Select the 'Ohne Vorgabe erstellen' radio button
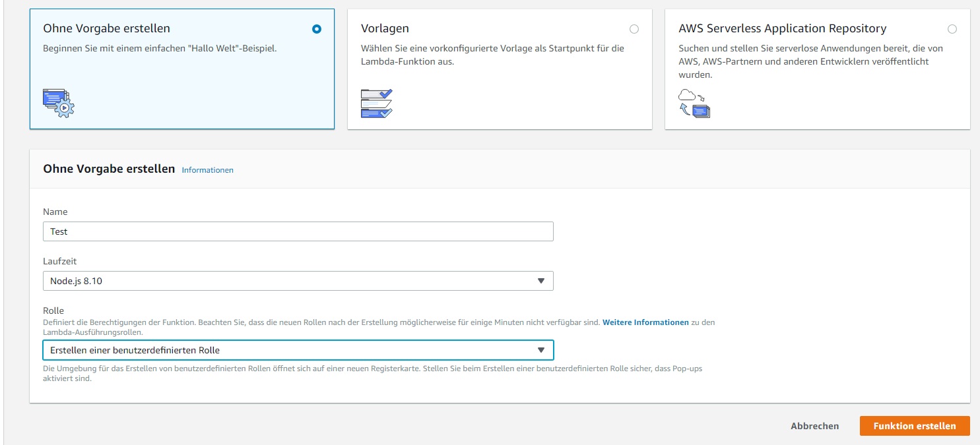The height and width of the screenshot is (445, 980). coord(317,29)
